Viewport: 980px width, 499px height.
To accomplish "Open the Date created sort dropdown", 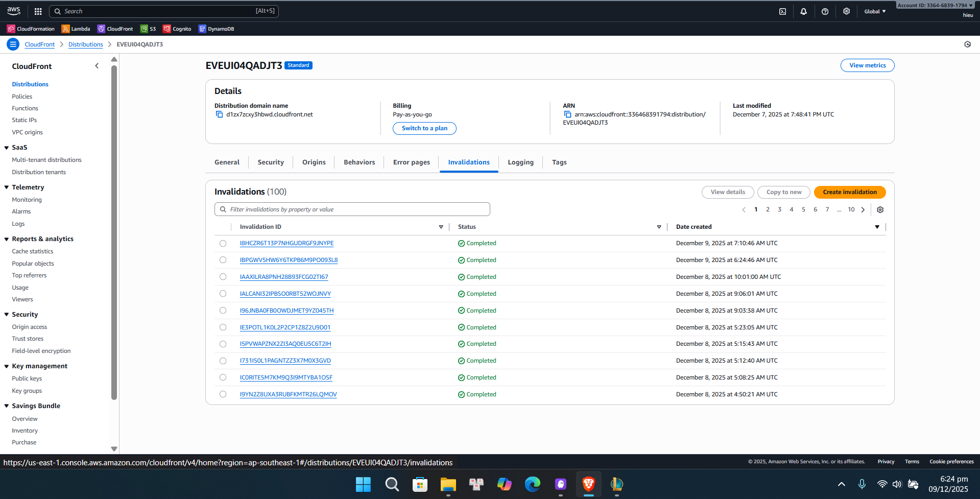I will coord(877,226).
